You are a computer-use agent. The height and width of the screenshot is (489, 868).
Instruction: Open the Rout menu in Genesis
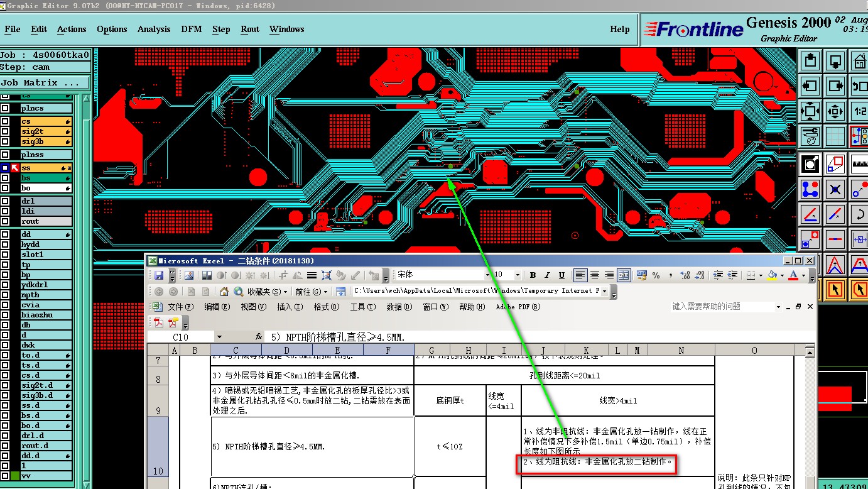click(250, 29)
